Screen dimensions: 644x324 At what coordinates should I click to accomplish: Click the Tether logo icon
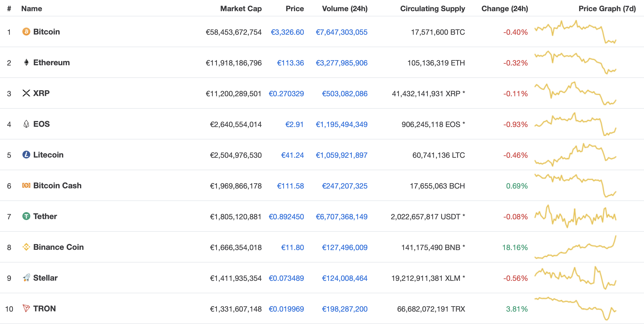click(x=26, y=216)
